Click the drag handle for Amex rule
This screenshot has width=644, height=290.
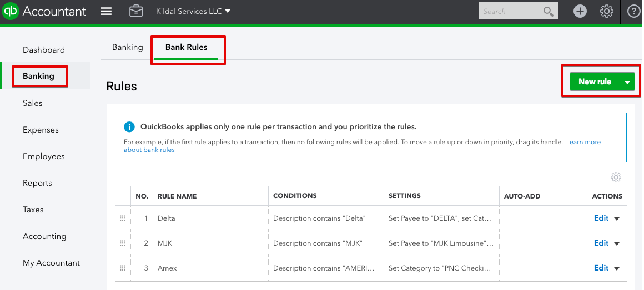[123, 268]
